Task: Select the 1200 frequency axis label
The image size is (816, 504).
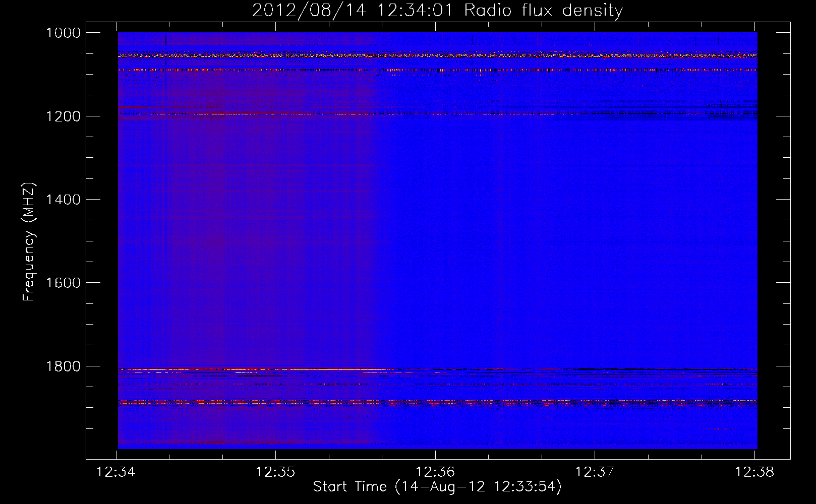Action: [x=63, y=116]
